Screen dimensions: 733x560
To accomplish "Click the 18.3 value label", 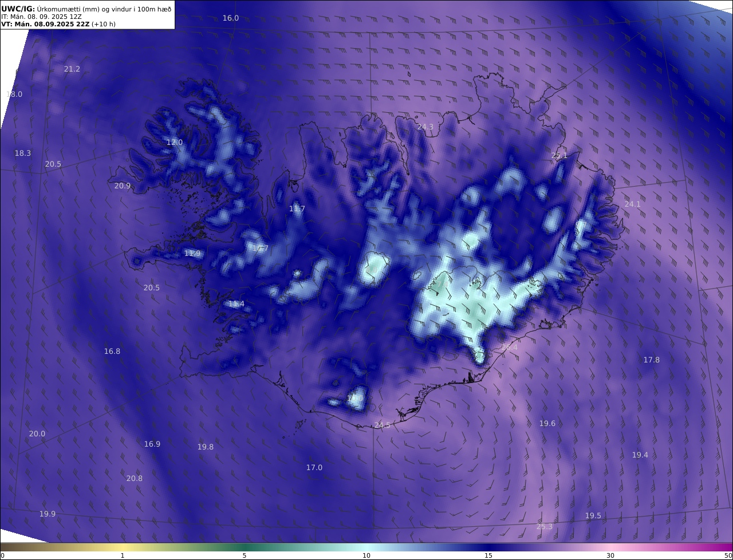I will [23, 153].
